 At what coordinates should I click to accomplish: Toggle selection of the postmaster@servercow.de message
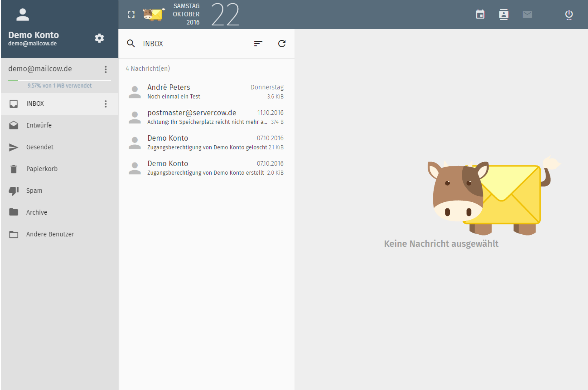click(x=134, y=117)
